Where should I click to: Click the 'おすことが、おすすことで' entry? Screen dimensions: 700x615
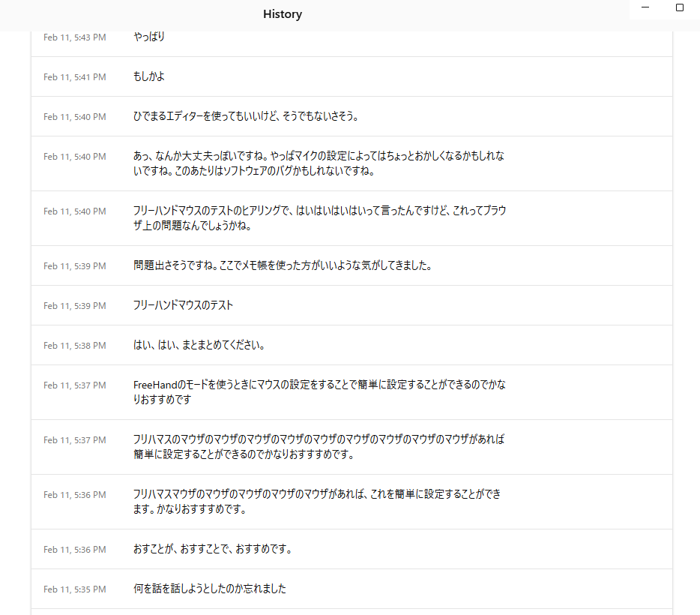[212, 549]
